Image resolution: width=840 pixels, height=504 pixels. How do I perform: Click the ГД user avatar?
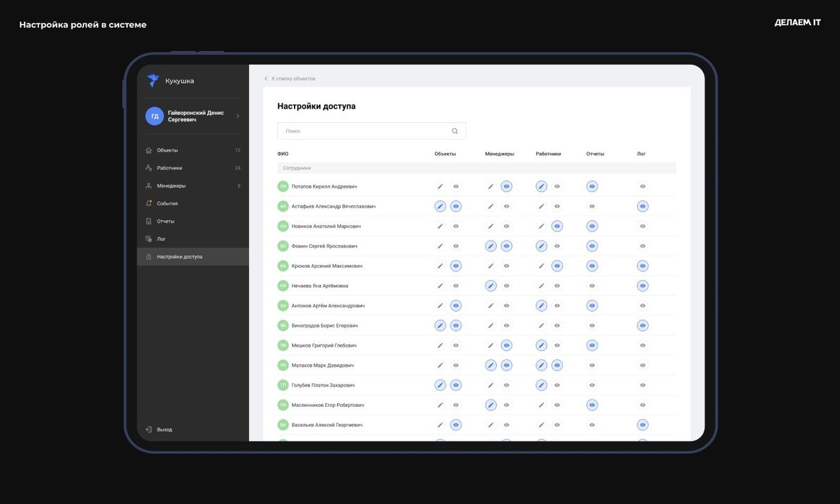(x=154, y=116)
